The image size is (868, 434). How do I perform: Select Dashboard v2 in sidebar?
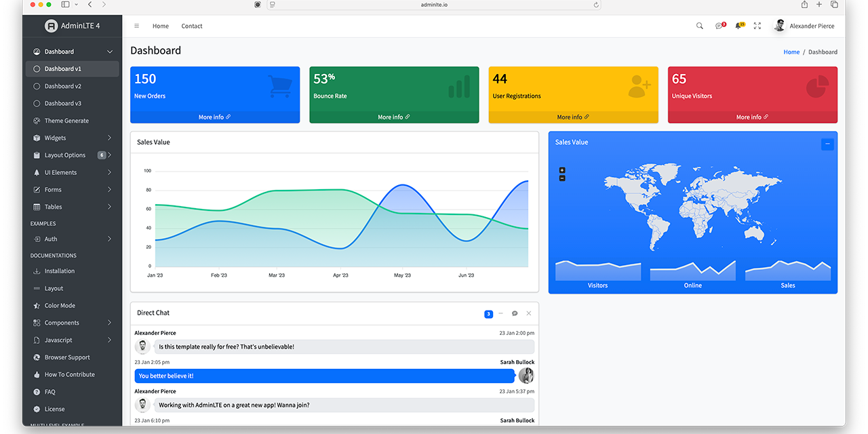pyautogui.click(x=63, y=86)
